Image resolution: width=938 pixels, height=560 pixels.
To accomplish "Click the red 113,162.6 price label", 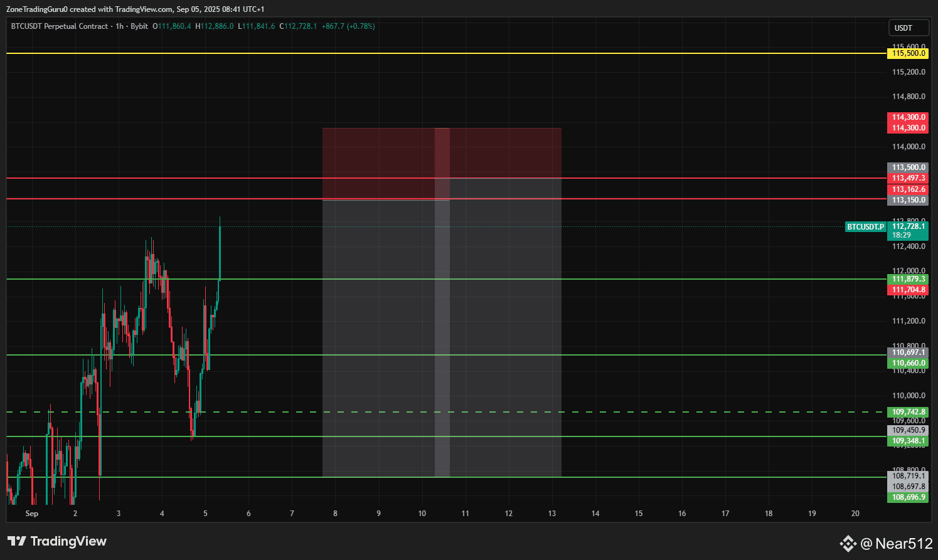I will tap(908, 189).
